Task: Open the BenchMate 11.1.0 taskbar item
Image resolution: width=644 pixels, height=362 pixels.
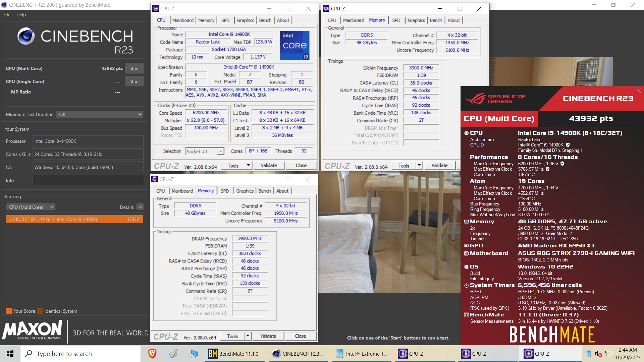Action: [234, 354]
